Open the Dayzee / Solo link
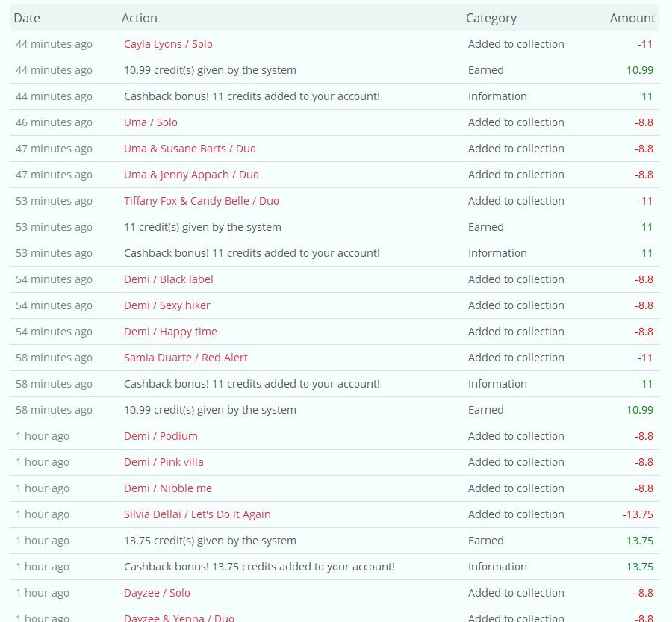The image size is (672, 622). tap(157, 594)
